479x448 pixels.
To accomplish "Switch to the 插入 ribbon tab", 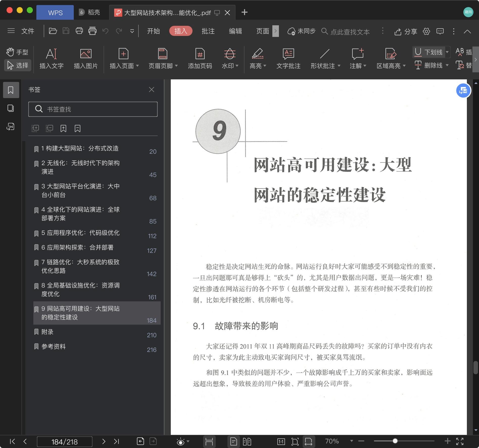I will (181, 31).
